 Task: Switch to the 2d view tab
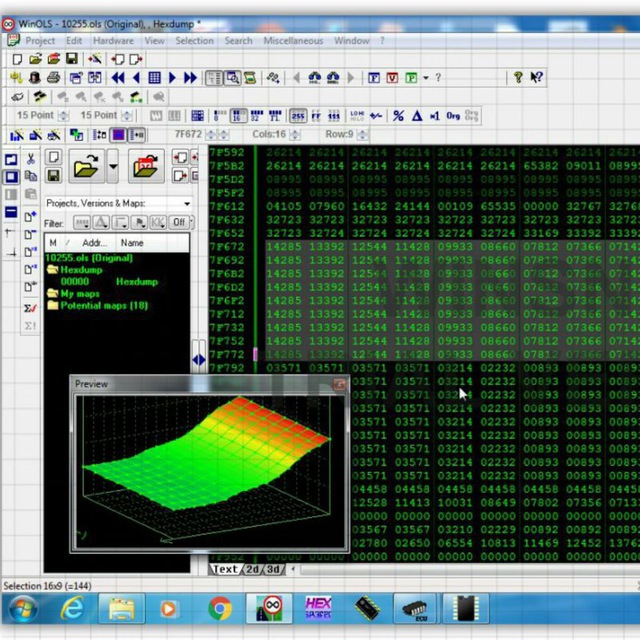click(253, 569)
